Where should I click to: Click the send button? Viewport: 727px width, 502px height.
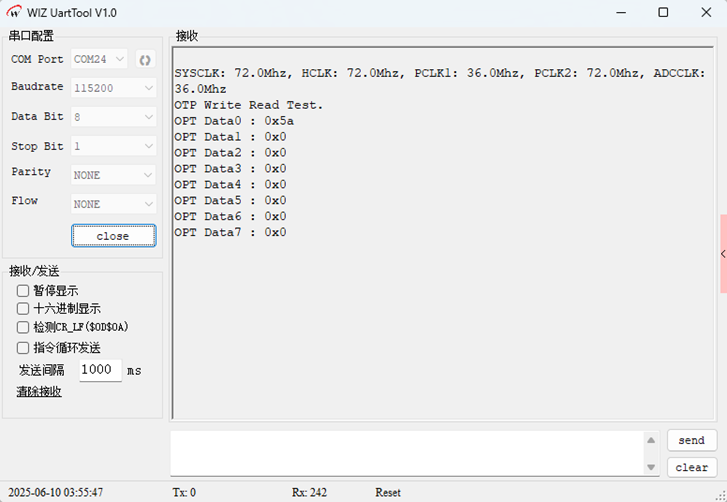(x=691, y=441)
